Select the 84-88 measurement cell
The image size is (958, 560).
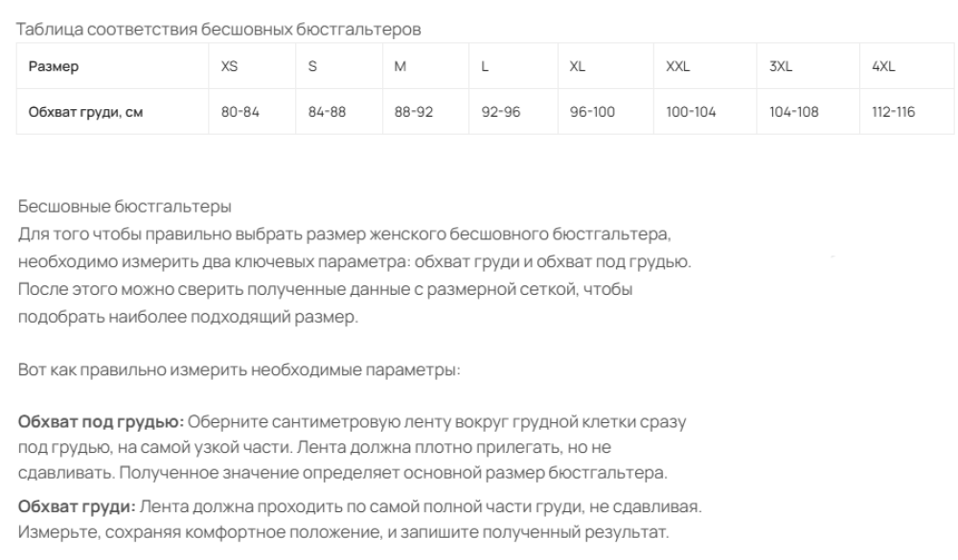(339, 112)
